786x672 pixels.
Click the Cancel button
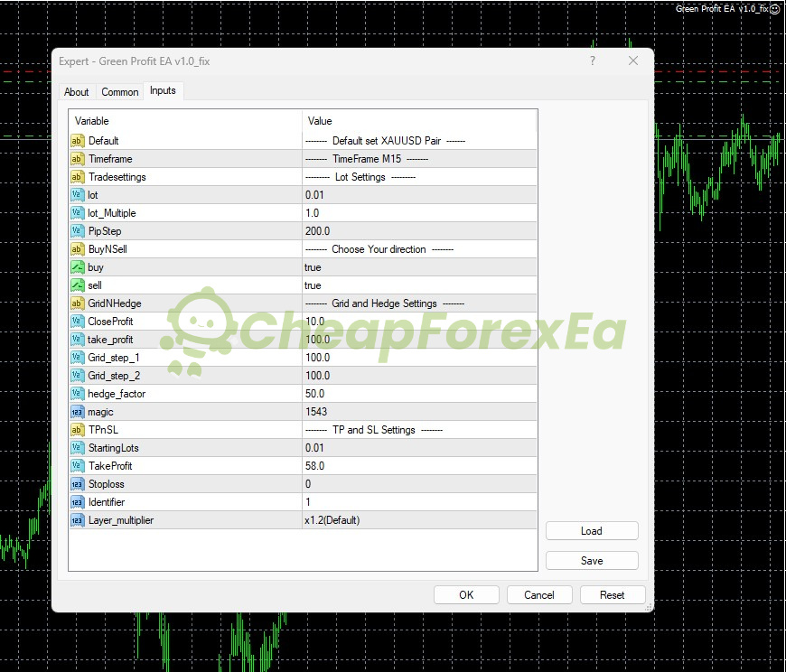[539, 595]
